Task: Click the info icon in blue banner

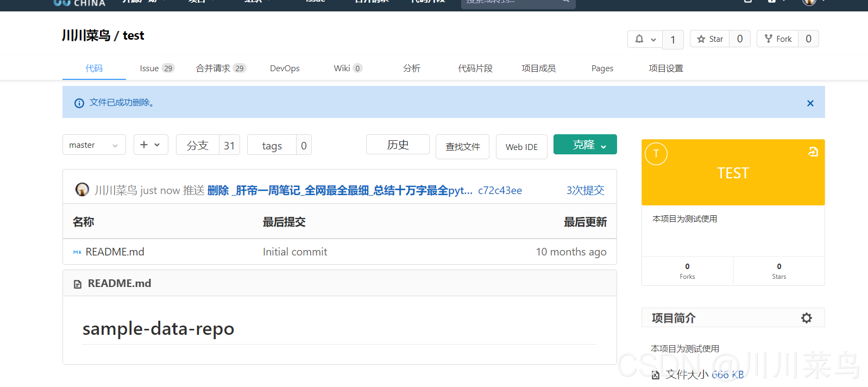Action: tap(79, 103)
